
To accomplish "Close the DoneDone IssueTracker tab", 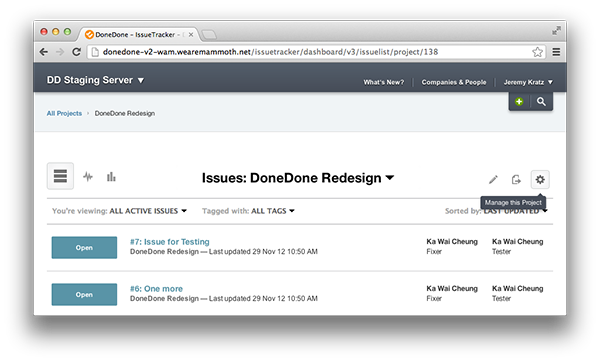I will (x=191, y=34).
